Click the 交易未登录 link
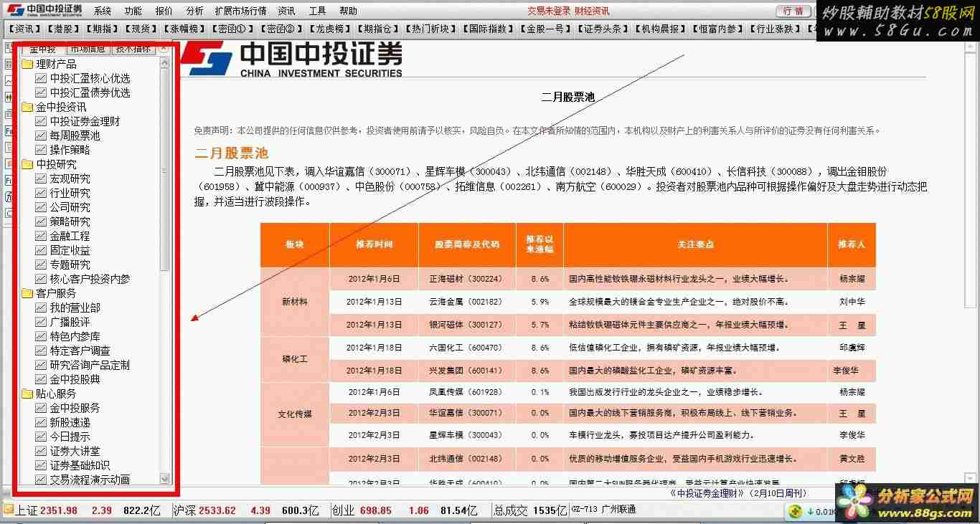The width and height of the screenshot is (980, 524). [x=549, y=11]
